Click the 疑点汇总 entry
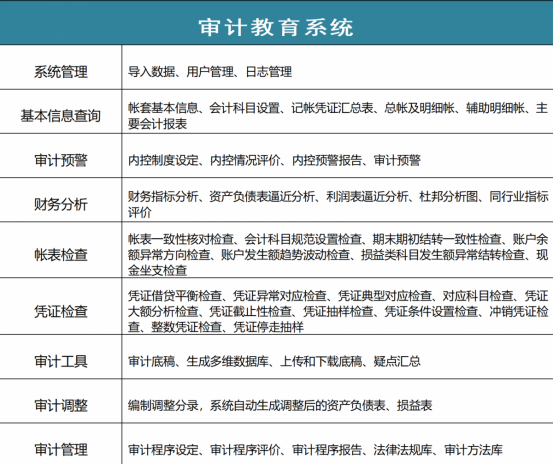The height and width of the screenshot is (464, 554). click(x=397, y=361)
